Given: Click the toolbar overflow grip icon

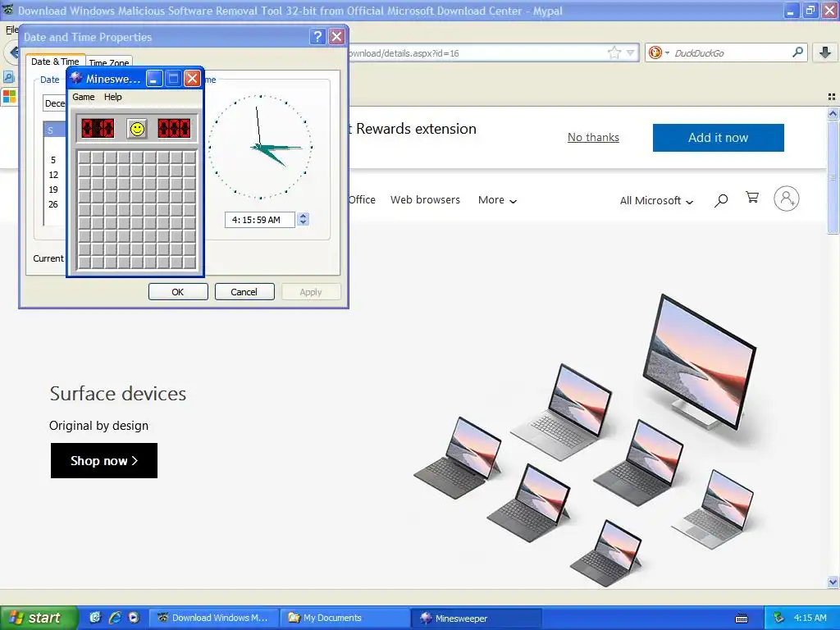Looking at the screenshot, I should click(x=832, y=97).
